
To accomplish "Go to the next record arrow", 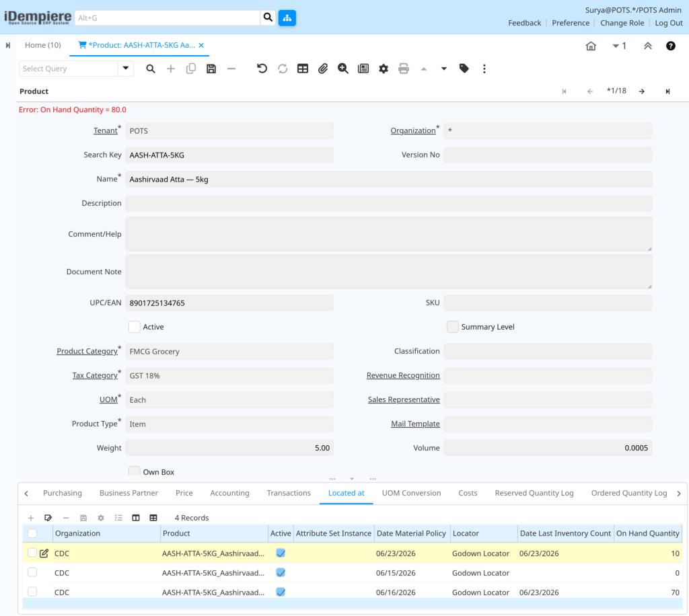I will [x=642, y=91].
